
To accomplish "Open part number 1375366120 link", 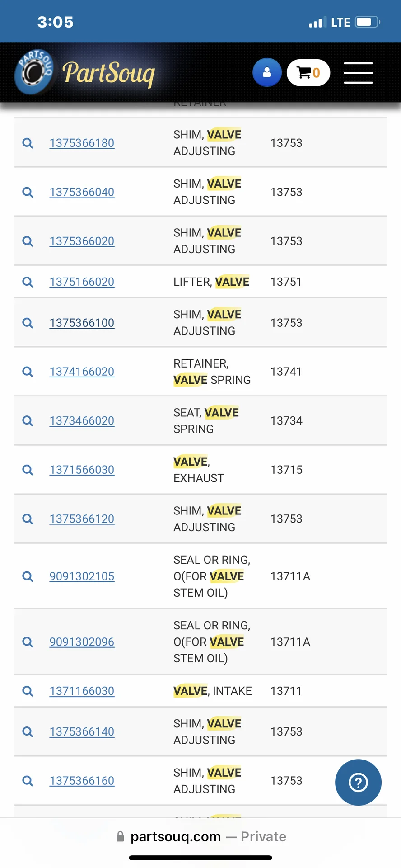I will pos(82,519).
